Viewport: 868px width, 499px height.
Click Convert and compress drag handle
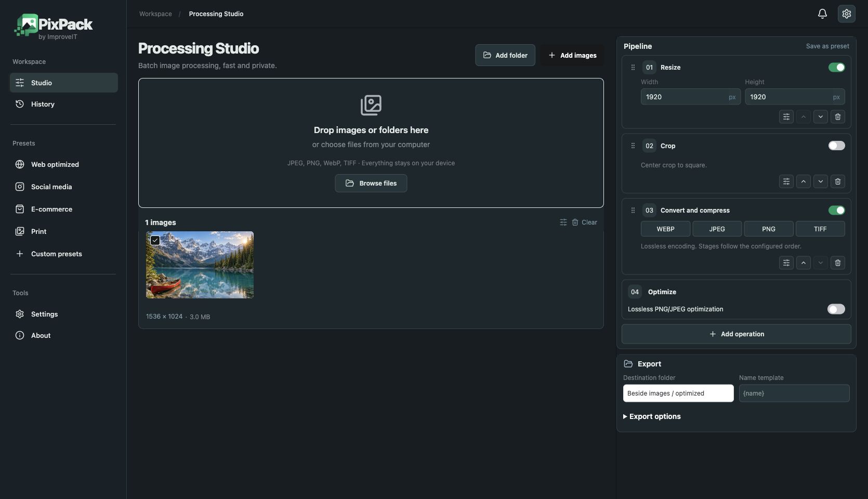[x=633, y=211]
